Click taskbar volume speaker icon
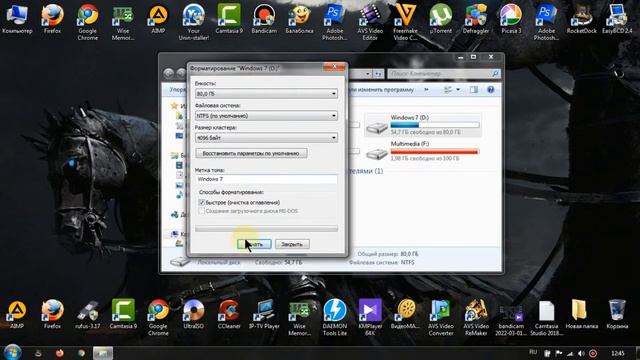Viewport: 640px width, 360px height. pos(581,353)
